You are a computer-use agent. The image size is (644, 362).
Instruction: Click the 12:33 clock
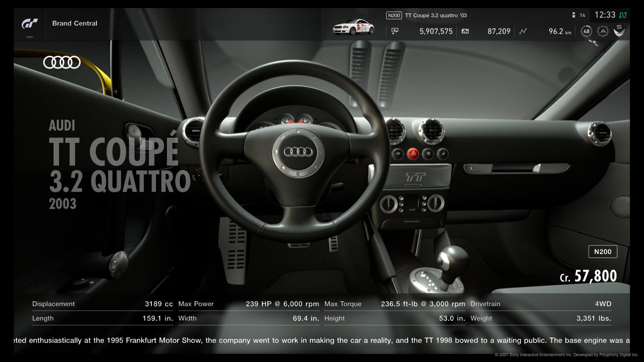(x=605, y=15)
